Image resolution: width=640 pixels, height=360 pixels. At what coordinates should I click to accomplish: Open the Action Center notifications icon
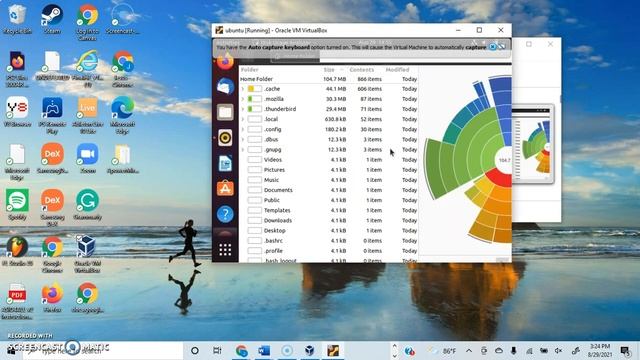pyautogui.click(x=624, y=351)
